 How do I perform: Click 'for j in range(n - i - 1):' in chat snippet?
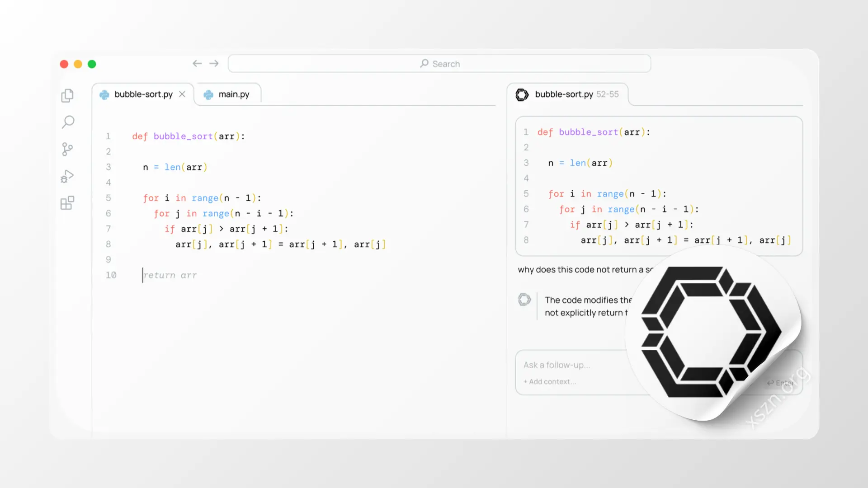tap(629, 209)
